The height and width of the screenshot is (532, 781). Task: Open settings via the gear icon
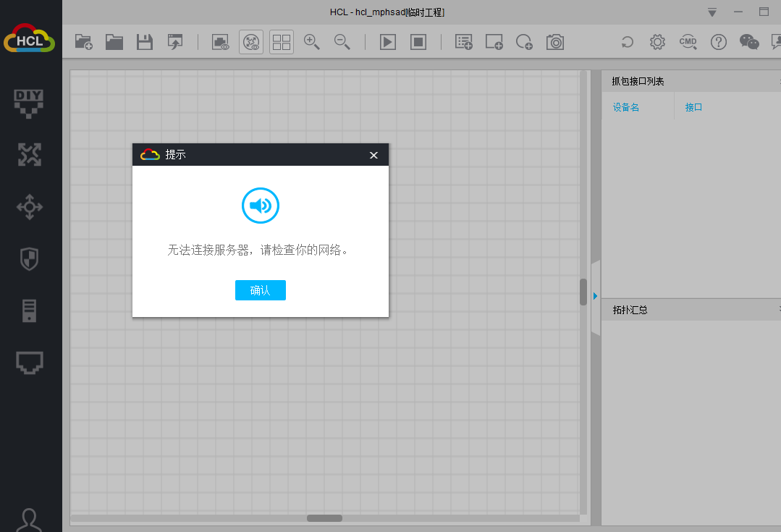pos(657,42)
